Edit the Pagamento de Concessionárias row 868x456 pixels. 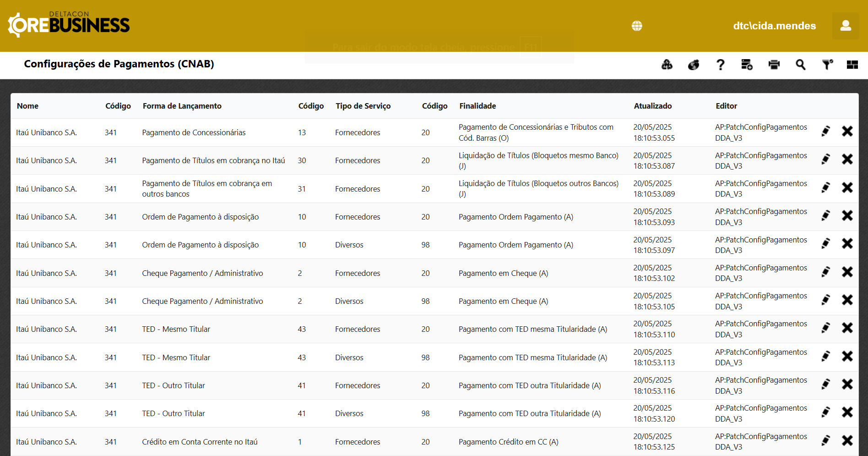pos(825,132)
